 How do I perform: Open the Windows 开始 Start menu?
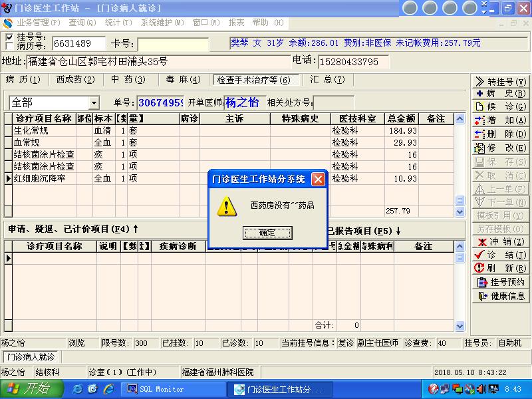click(x=31, y=389)
